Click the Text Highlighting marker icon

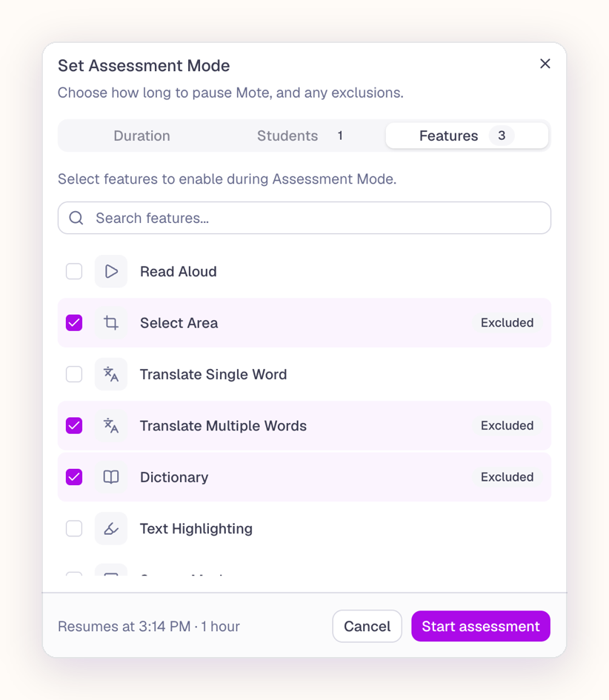click(x=110, y=529)
